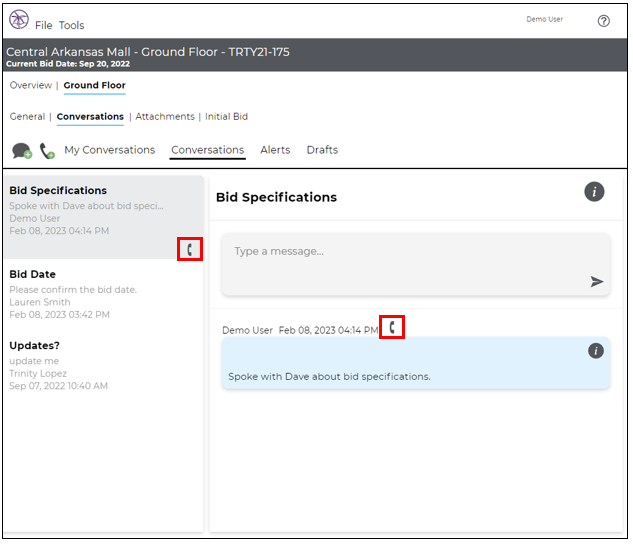The height and width of the screenshot is (544, 633).
Task: Open the Attachments tab
Action: 165,117
